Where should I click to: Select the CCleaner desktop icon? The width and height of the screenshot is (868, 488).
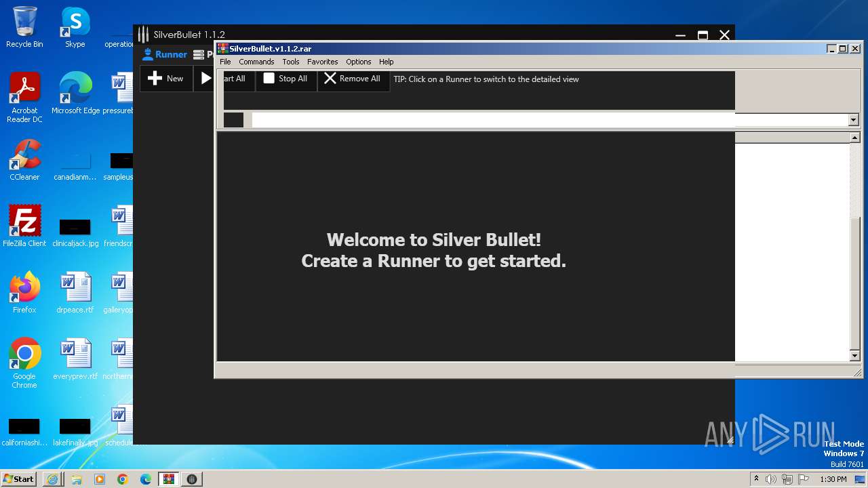[24, 160]
